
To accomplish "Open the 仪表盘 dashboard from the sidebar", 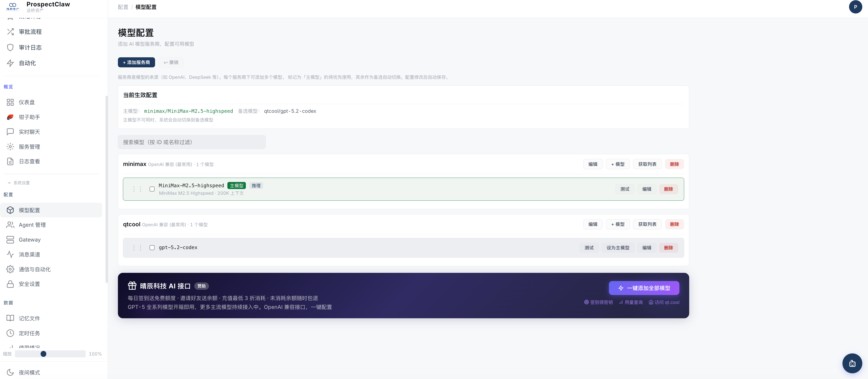I will pos(27,102).
